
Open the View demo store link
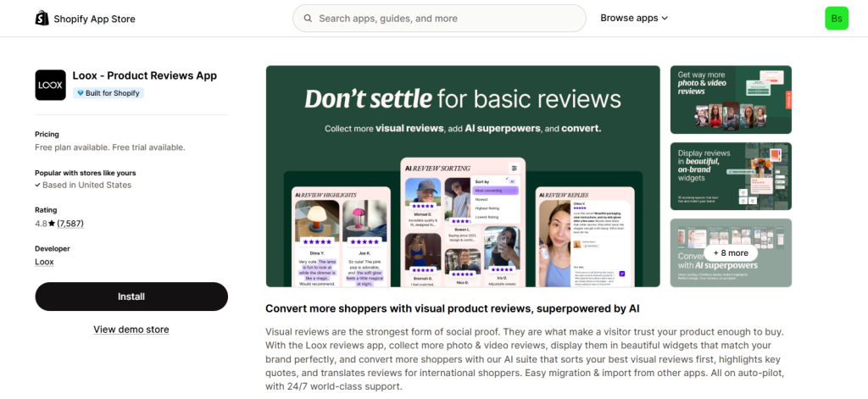[131, 330]
